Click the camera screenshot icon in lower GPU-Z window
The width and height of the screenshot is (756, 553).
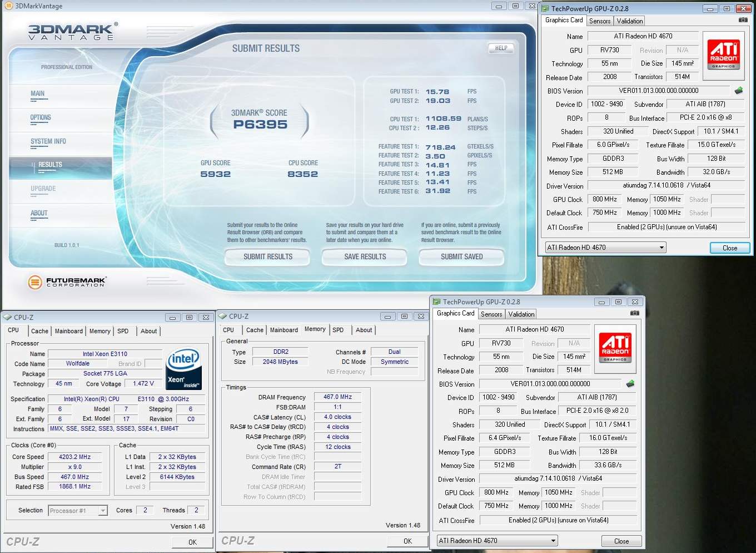pos(634,313)
